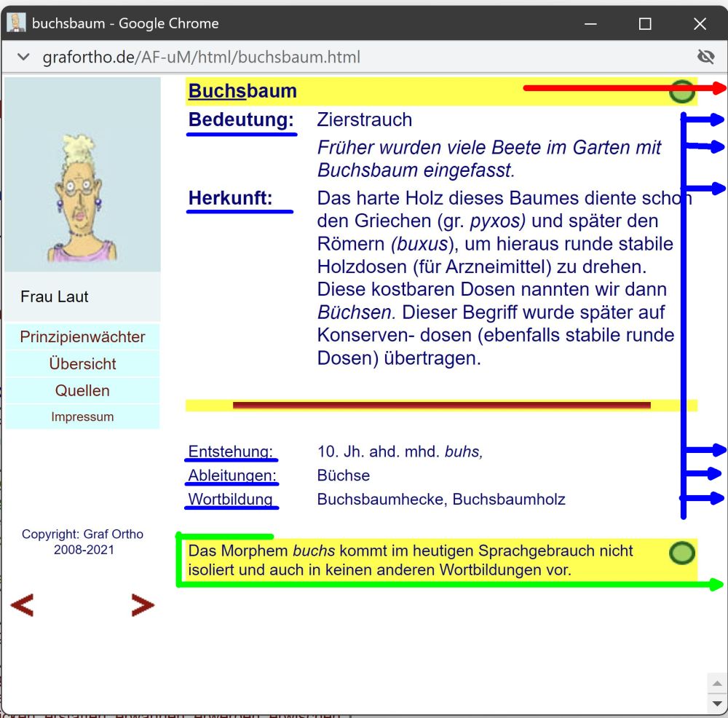The height and width of the screenshot is (718, 728).
Task: Click the green circle beside Morphem note
Action: 681,553
